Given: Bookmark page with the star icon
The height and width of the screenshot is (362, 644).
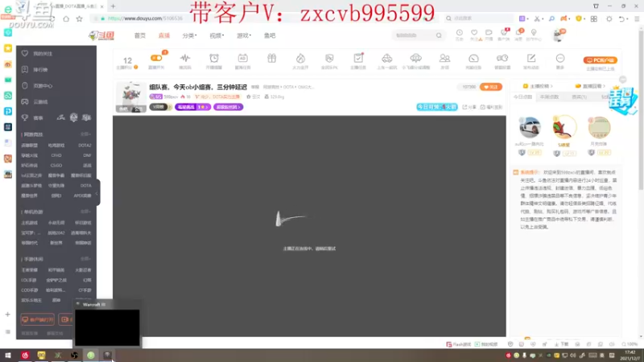Looking at the screenshot, I should (x=79, y=19).
